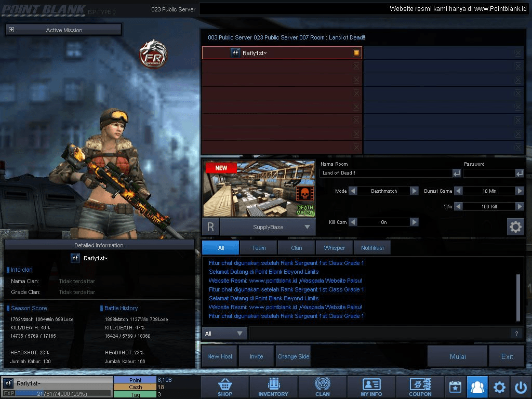Viewport: 532px width, 399px height.
Task: Click the Point balance 8,196
Action: point(165,380)
